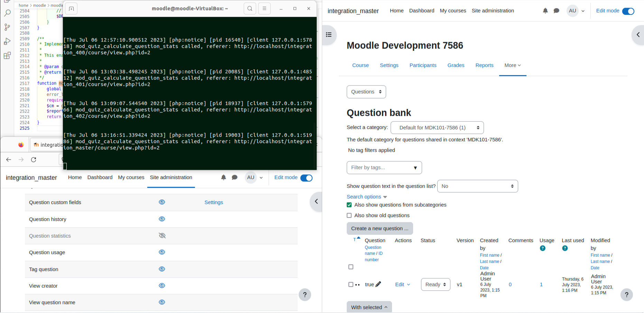Viewport: 644px width, 313px height.
Task: Open My courses in left window navbar
Action: click(131, 177)
